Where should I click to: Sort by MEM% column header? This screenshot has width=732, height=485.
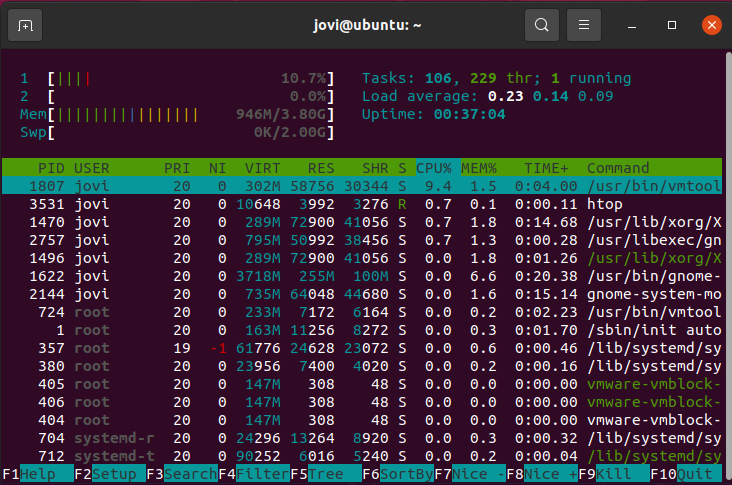(479, 168)
